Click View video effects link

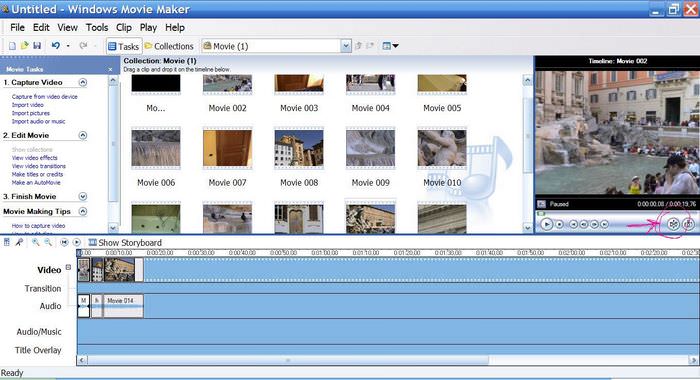(35, 158)
